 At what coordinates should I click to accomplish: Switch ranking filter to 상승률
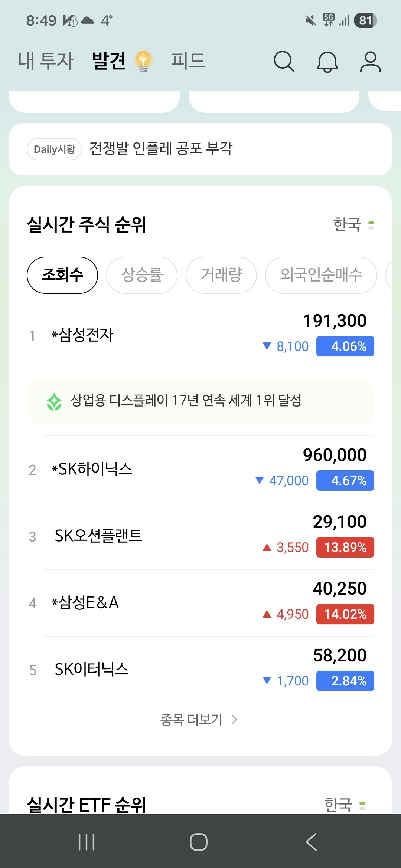142,275
